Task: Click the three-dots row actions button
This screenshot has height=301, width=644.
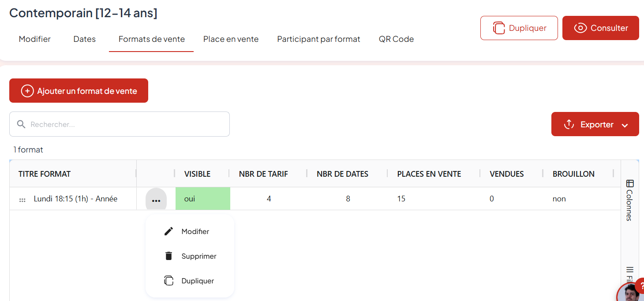Action: click(x=156, y=199)
